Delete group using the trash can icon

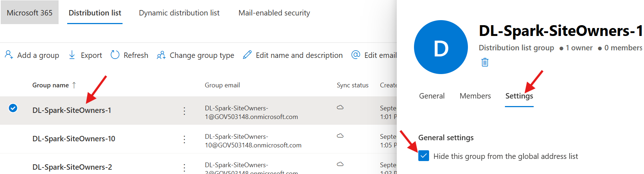[485, 63]
